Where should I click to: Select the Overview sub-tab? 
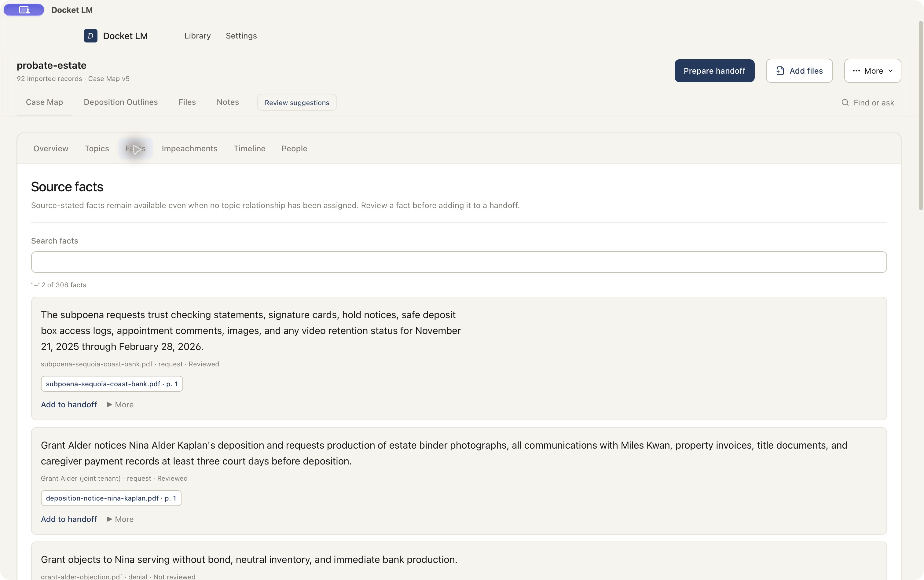pyautogui.click(x=51, y=149)
